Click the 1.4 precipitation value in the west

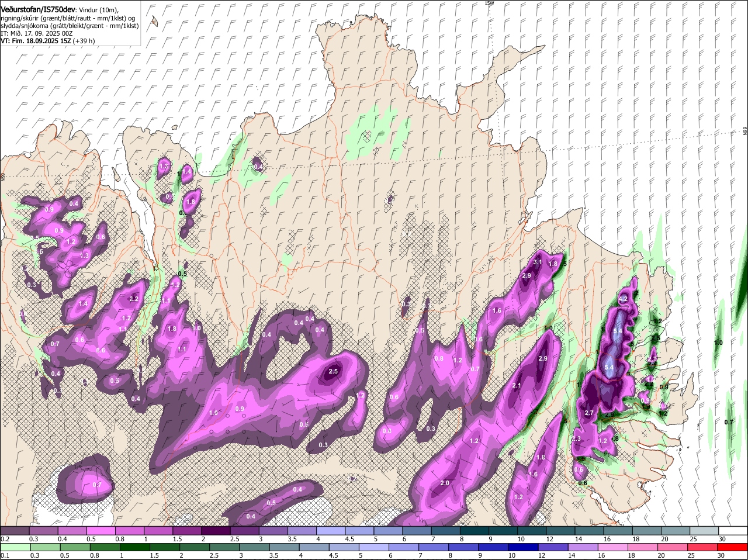point(83,304)
